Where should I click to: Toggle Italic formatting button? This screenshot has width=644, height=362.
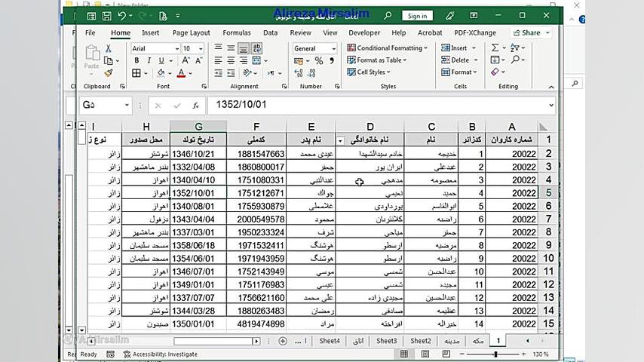(149, 61)
